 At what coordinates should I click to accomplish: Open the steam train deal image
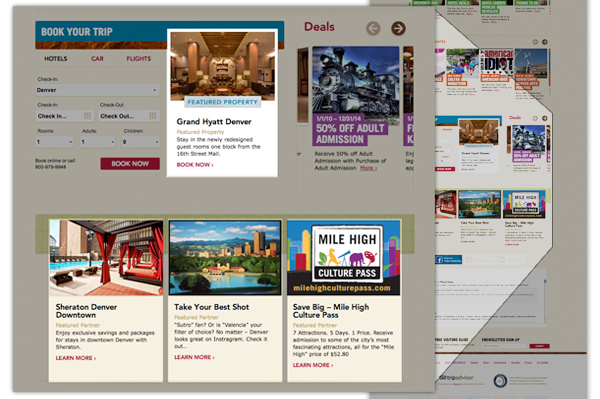(355, 80)
